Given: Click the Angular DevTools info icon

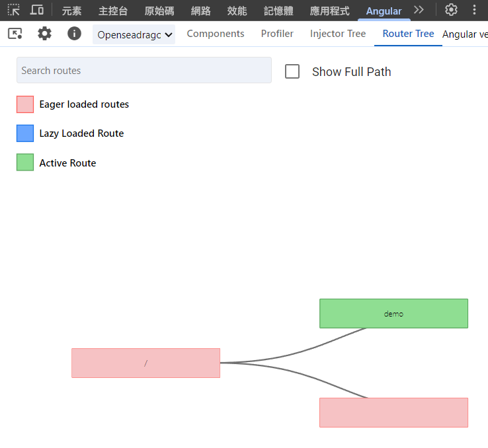Looking at the screenshot, I should click(x=74, y=34).
